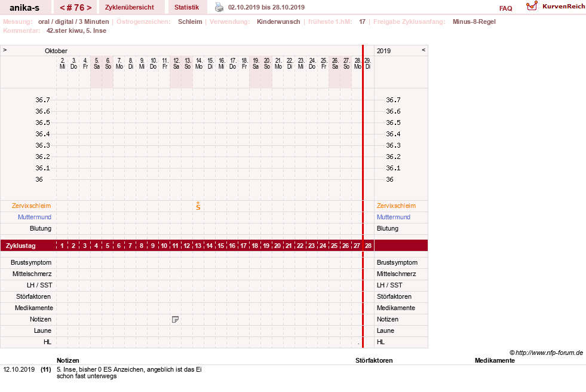Screen dimensions: 586x392
Task: Select the S+ cervical mucus symbol
Action: click(198, 206)
